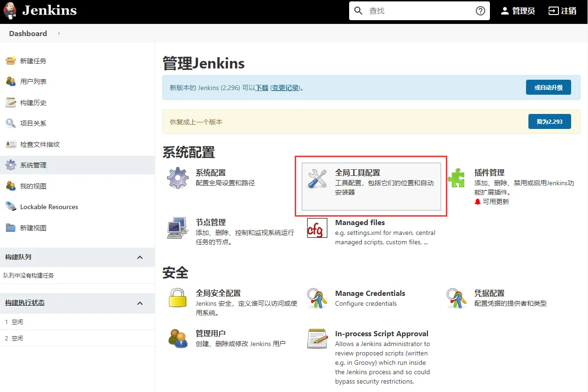Open 检查文件指纹 in the side menu
This screenshot has height=392, width=588.
point(40,144)
